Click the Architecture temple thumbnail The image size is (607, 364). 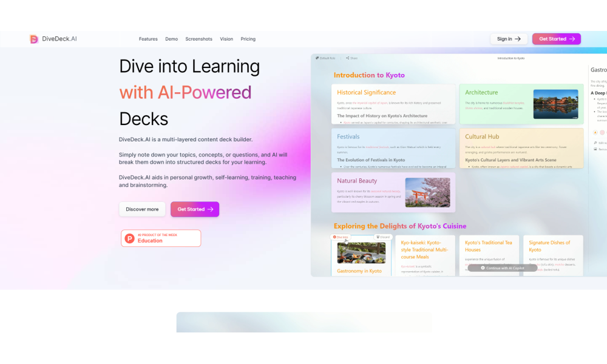(555, 104)
